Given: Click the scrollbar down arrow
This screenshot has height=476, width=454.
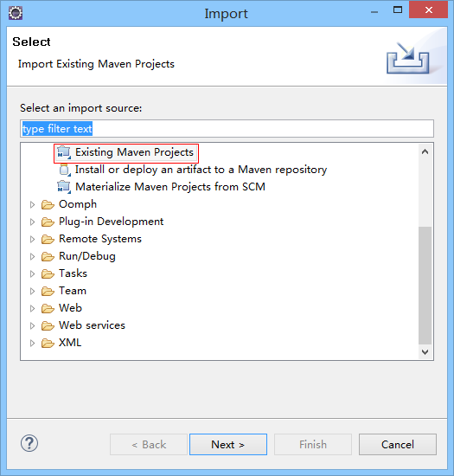Looking at the screenshot, I should click(x=425, y=352).
